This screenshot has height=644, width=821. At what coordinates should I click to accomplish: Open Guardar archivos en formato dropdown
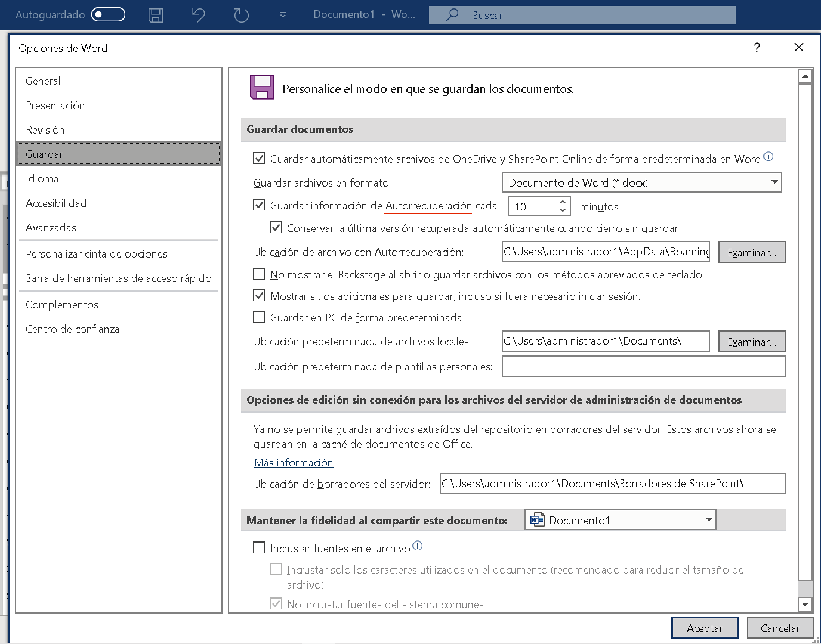tap(642, 182)
